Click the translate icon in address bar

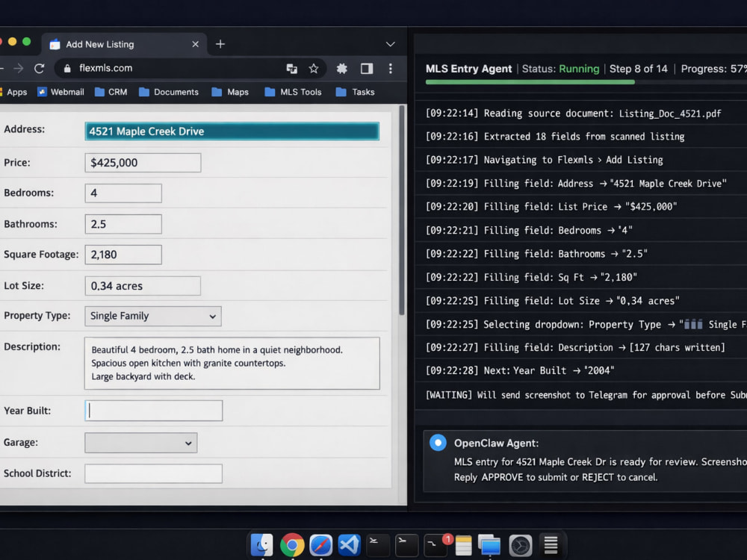291,69
